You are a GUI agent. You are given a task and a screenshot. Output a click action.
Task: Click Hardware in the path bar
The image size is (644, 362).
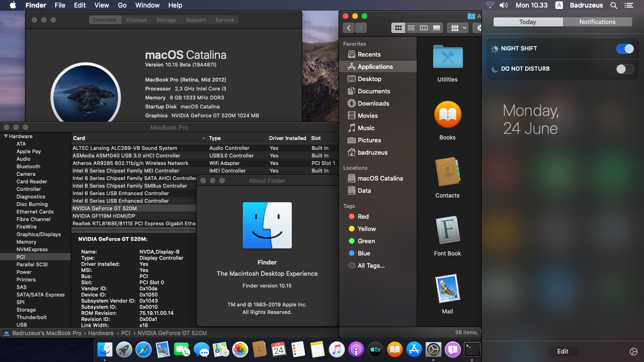(x=101, y=333)
